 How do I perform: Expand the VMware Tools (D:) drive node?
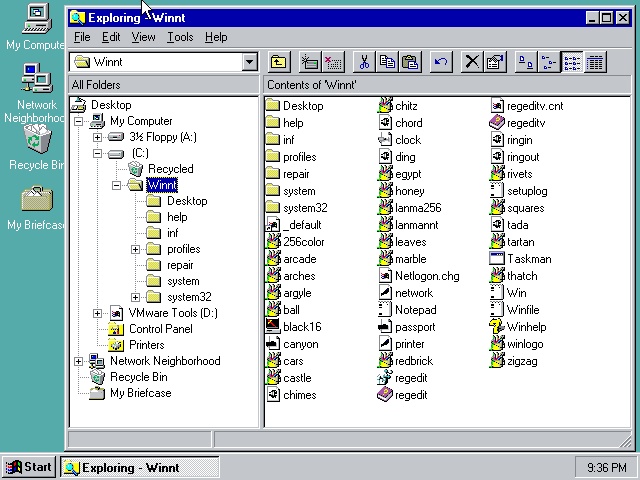coord(98,313)
